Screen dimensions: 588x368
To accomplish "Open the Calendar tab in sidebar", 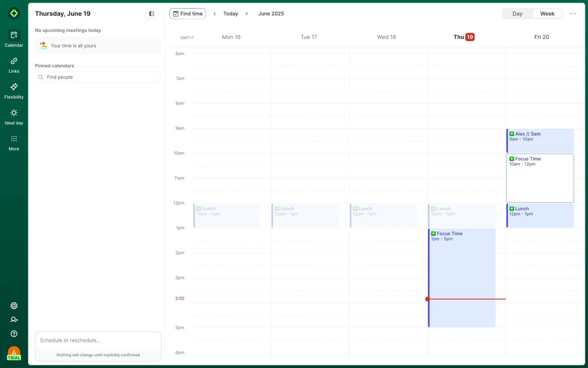I will point(14,39).
